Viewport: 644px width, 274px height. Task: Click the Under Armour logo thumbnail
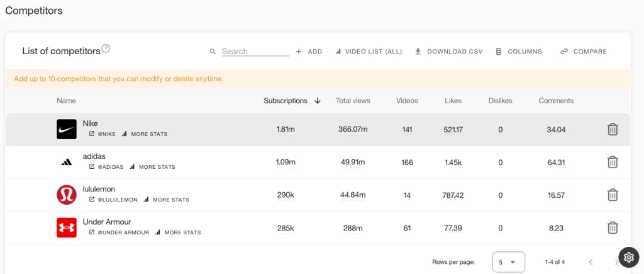click(67, 227)
